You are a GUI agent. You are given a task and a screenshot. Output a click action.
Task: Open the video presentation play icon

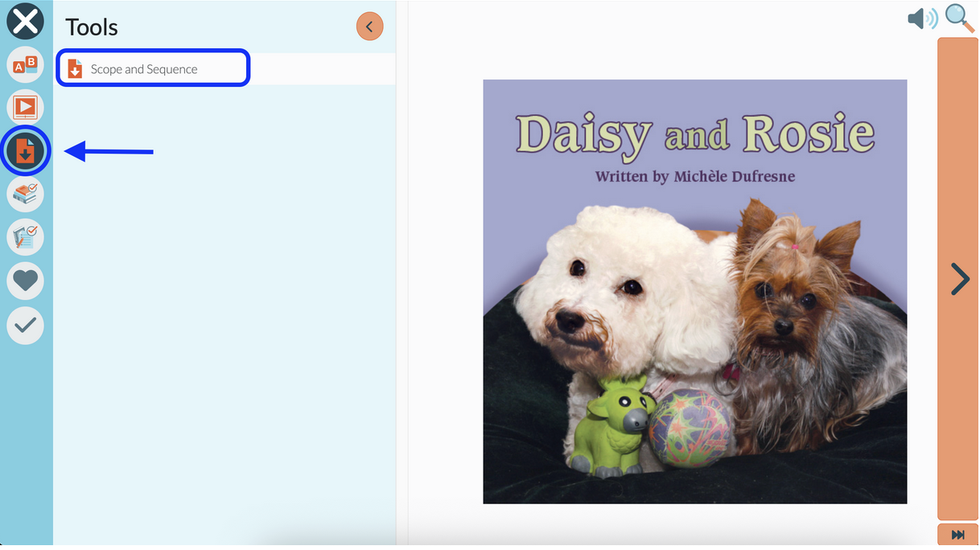pyautogui.click(x=26, y=107)
